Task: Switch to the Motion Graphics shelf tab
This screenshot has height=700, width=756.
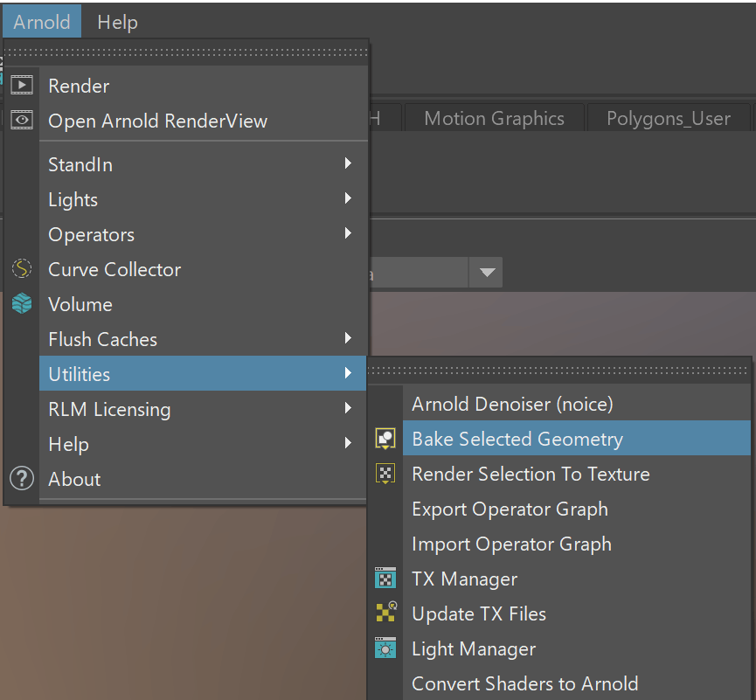Action: pos(494,119)
